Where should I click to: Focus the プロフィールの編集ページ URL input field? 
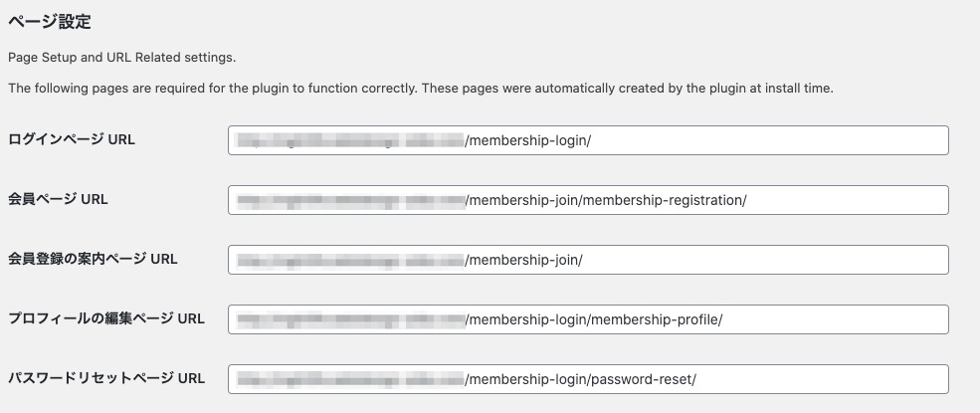tap(588, 319)
